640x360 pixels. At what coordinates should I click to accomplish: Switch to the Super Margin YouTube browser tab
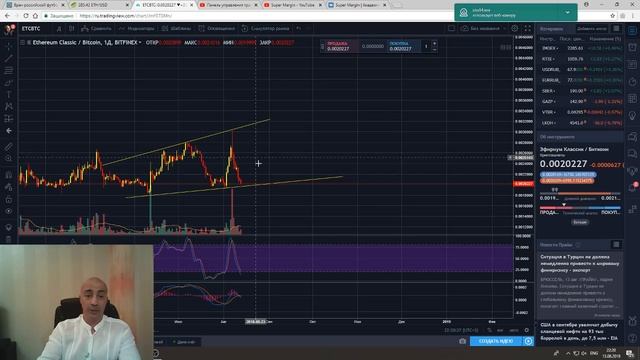293,5
